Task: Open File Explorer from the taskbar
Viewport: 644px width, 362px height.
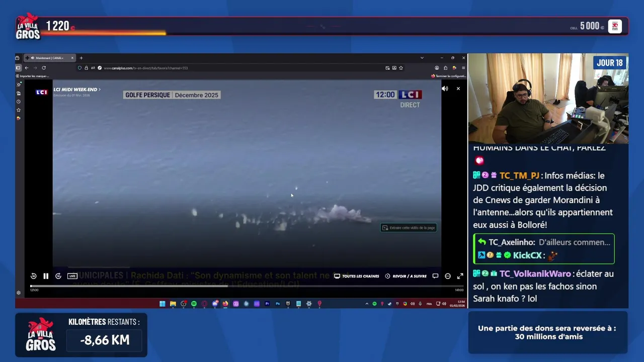Action: coord(173,304)
